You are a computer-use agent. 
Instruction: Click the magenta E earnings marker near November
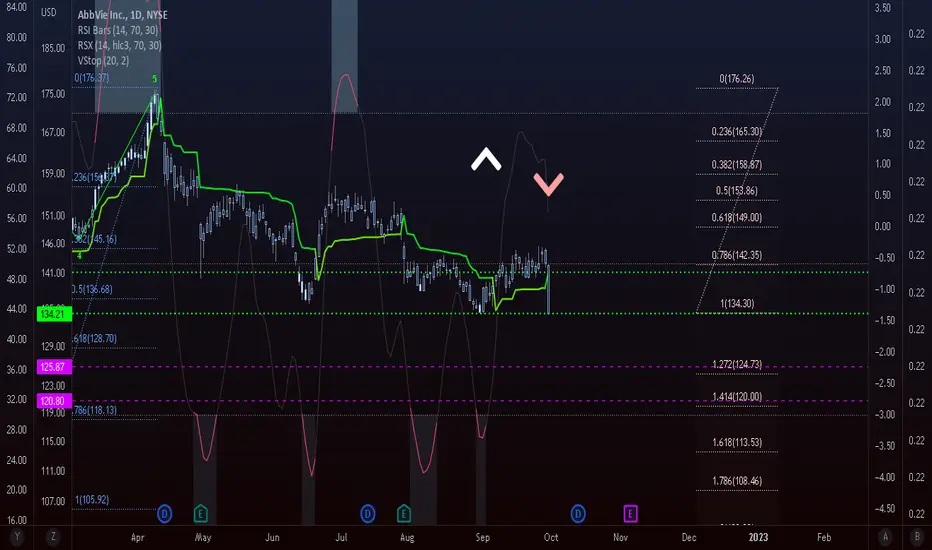630,513
